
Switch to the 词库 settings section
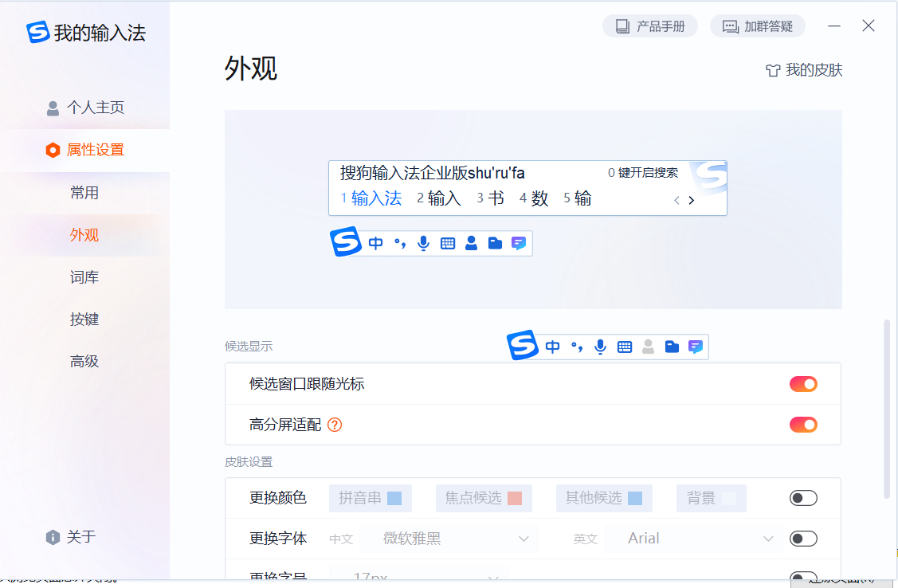pos(84,277)
